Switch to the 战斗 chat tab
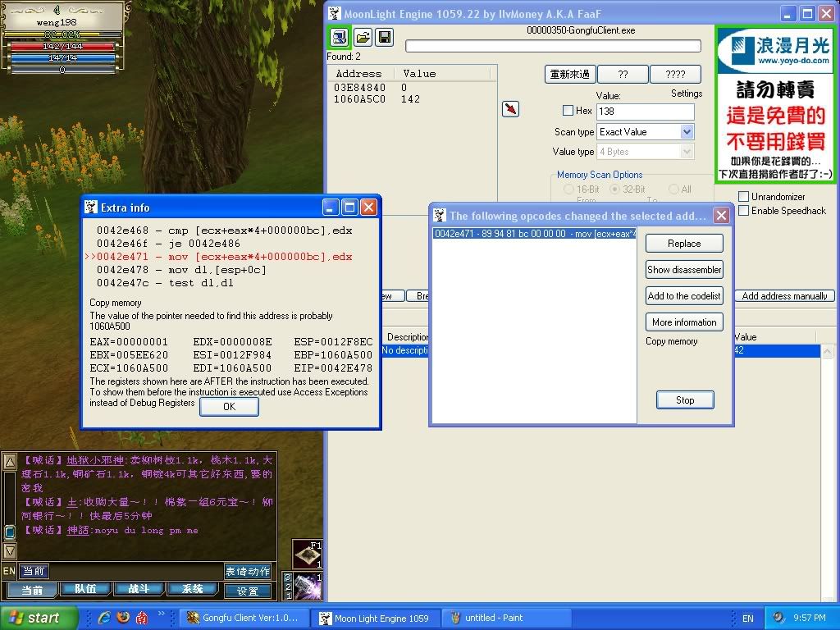The height and width of the screenshot is (630, 840). (139, 590)
